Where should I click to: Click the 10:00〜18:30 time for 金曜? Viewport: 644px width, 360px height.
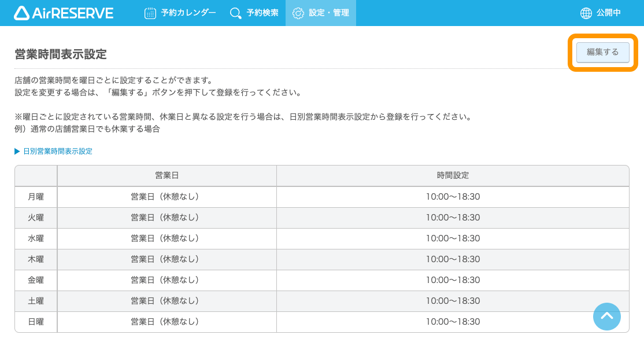[x=453, y=280]
